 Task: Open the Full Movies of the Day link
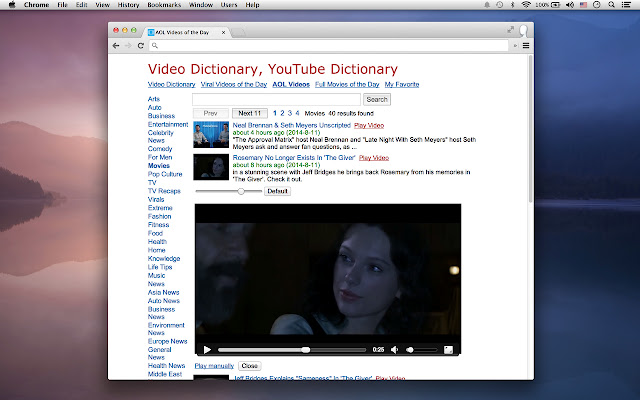(347, 85)
